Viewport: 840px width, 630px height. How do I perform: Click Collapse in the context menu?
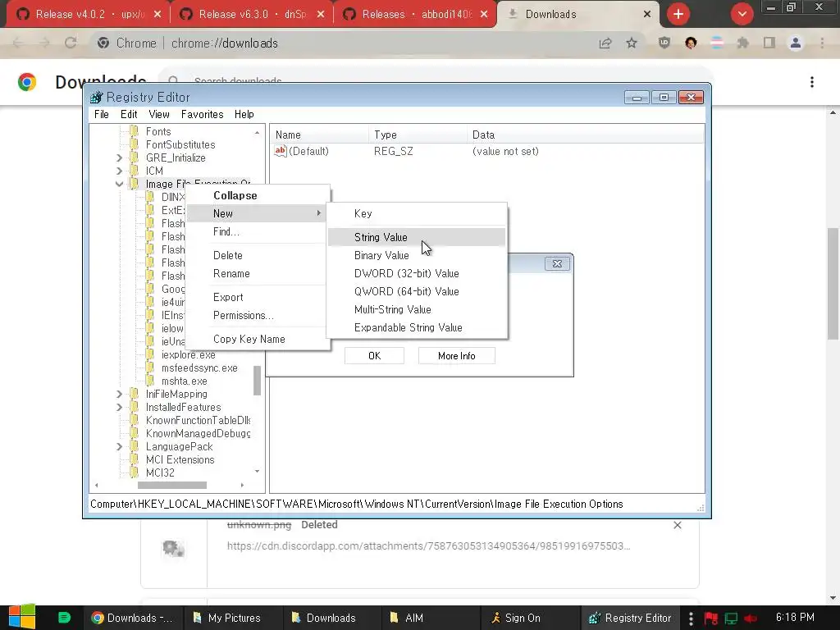257,195
